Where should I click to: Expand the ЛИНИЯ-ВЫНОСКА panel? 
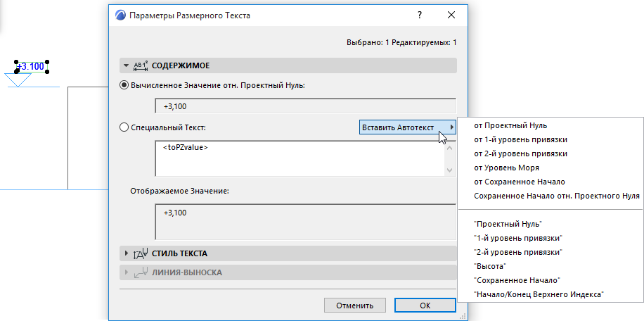click(126, 272)
